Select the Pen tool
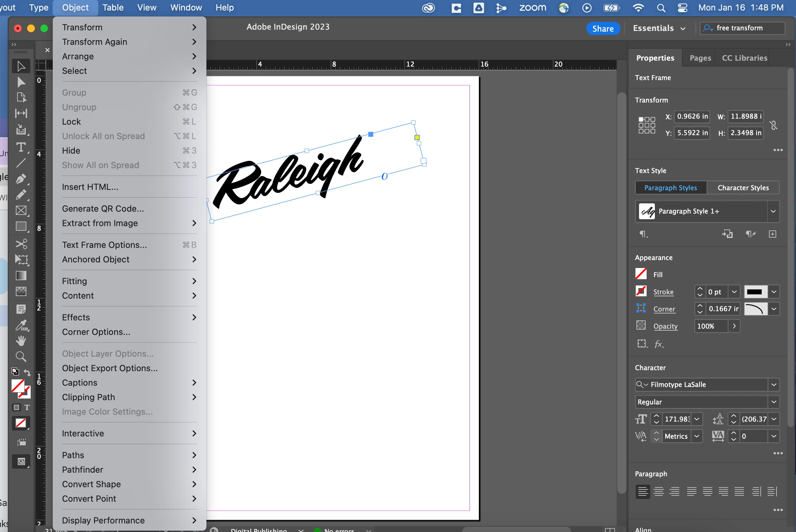Viewport: 796px width, 532px height. [x=21, y=179]
